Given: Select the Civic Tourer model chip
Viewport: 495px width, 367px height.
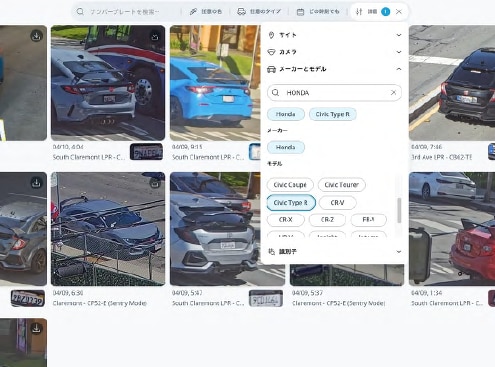Looking at the screenshot, I should click(342, 185).
